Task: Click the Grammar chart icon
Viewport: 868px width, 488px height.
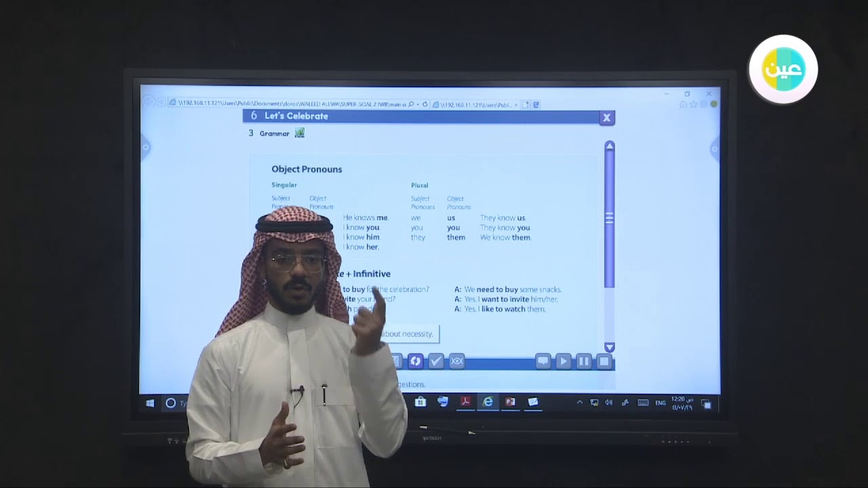Action: pyautogui.click(x=299, y=133)
